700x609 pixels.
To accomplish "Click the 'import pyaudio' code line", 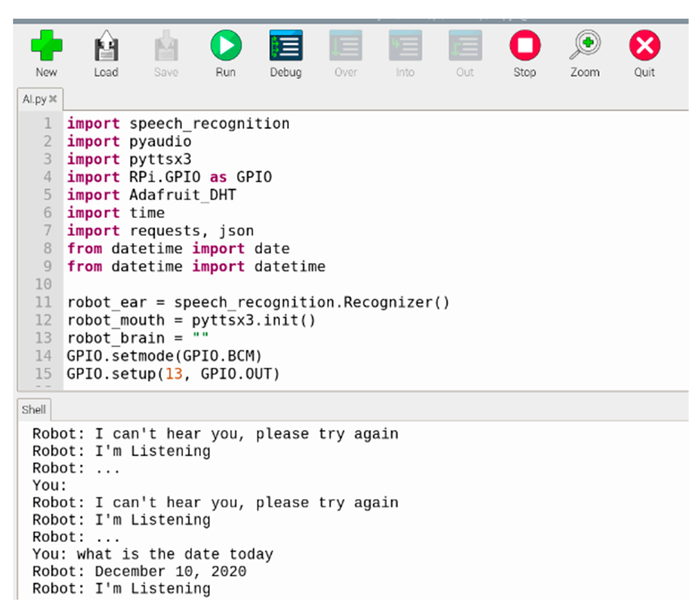I will pos(129,141).
